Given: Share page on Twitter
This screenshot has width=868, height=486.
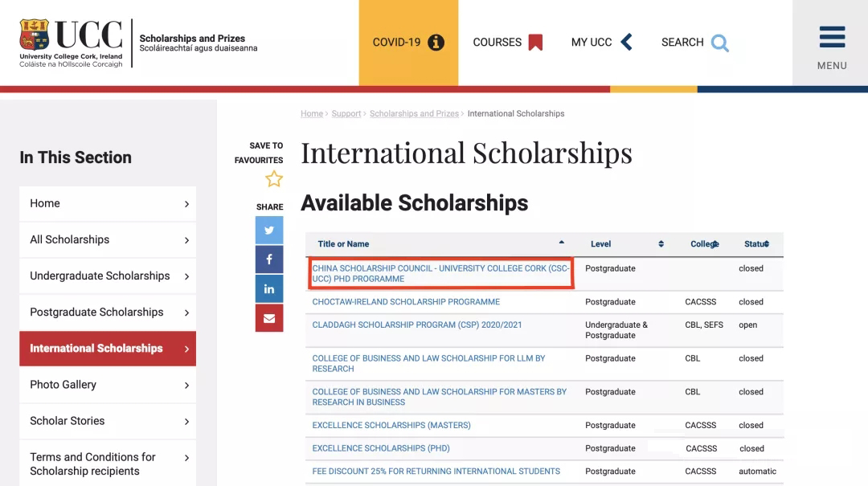Looking at the screenshot, I should [269, 231].
